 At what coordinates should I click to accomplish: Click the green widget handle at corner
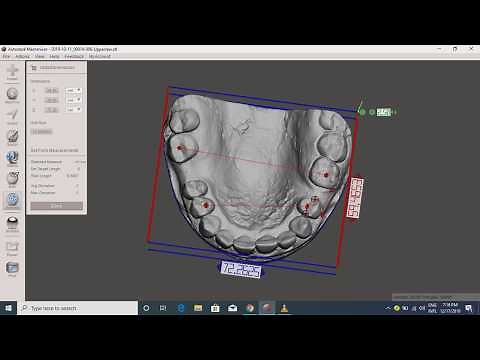pos(362,112)
